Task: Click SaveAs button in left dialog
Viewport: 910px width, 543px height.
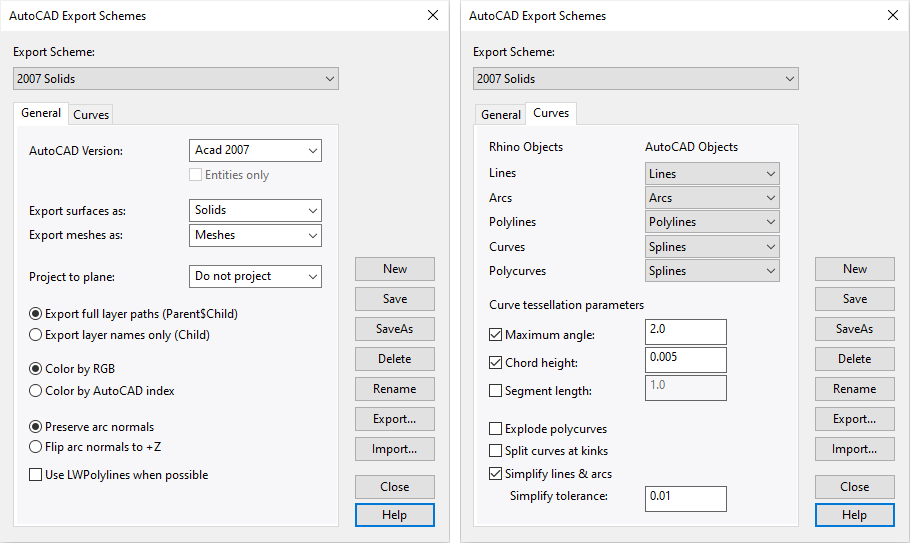Action: (395, 328)
